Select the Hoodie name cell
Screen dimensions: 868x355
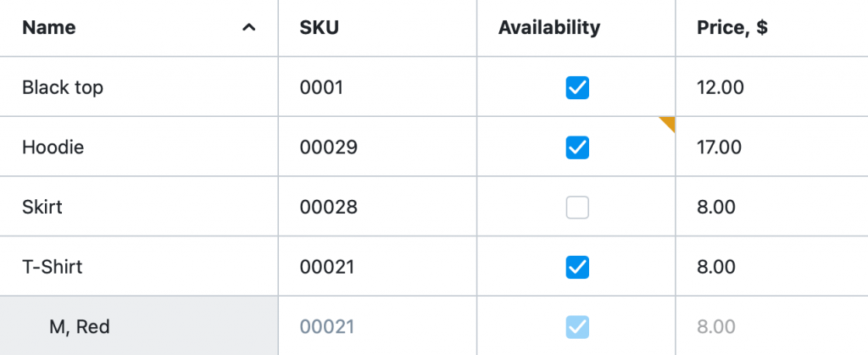pyautogui.click(x=138, y=147)
